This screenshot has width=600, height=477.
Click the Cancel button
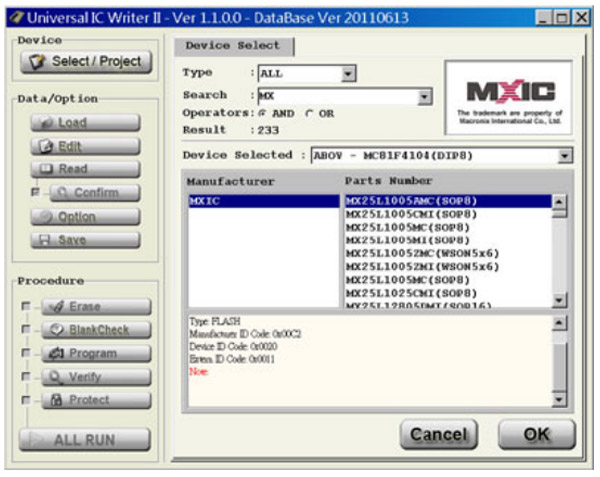click(x=439, y=435)
